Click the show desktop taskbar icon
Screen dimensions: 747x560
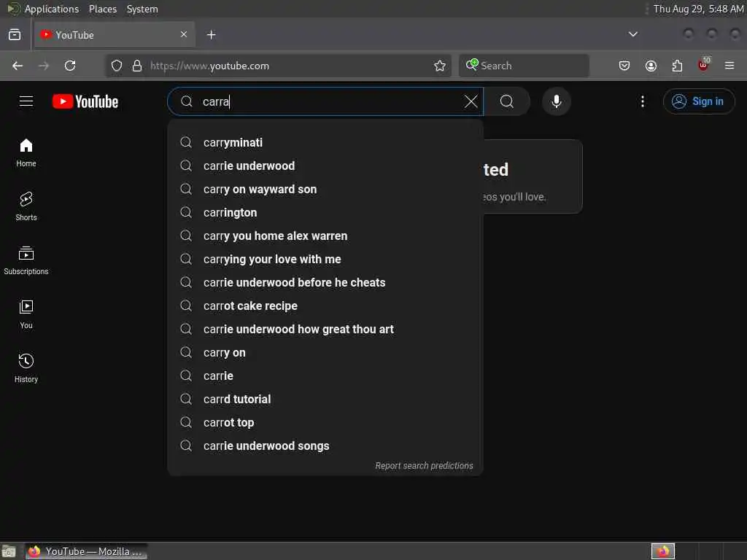(9, 551)
